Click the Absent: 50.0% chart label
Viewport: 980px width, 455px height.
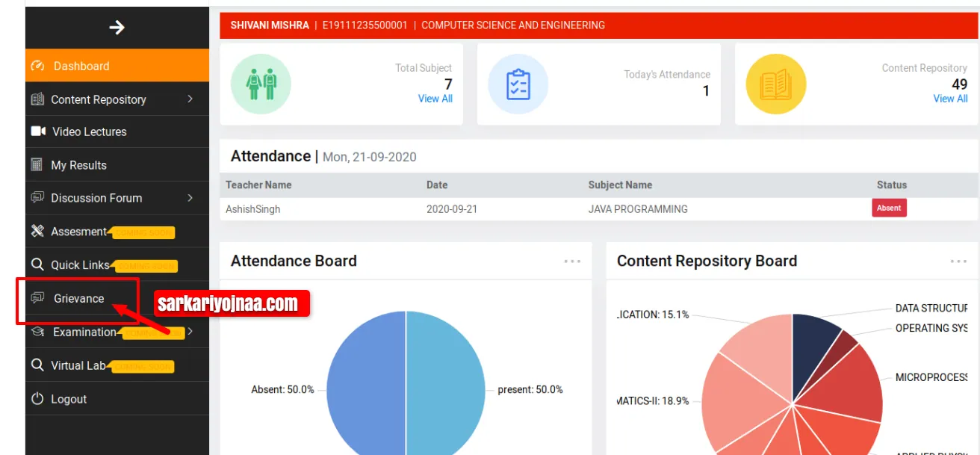[282, 389]
